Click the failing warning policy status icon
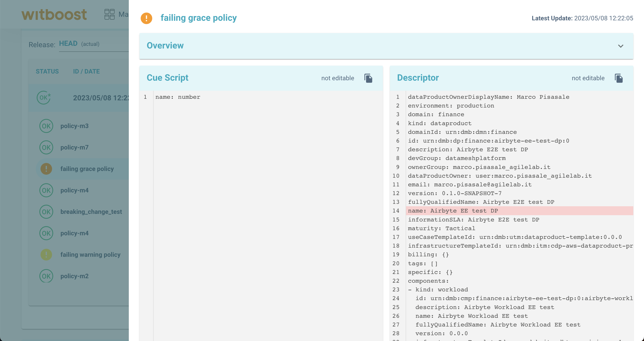Screen dimensions: 644x341 [x=46, y=255]
